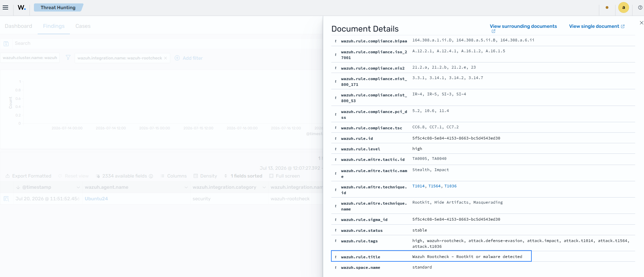Viewport: 644px width, 277px height.
Task: Open the help menu icon
Action: [640, 7]
